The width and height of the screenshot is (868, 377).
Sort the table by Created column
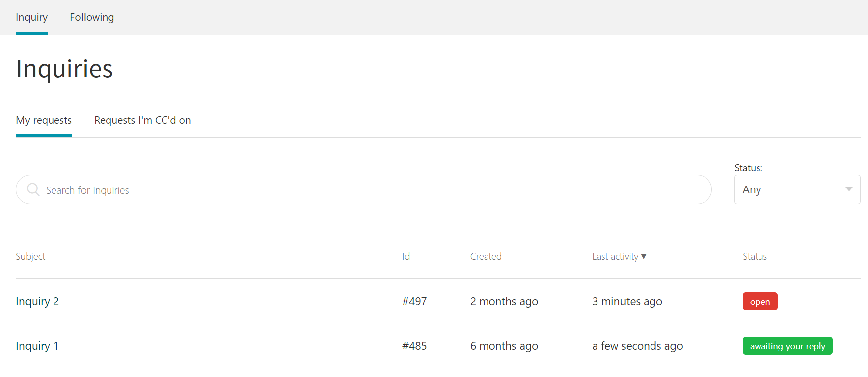(x=486, y=256)
